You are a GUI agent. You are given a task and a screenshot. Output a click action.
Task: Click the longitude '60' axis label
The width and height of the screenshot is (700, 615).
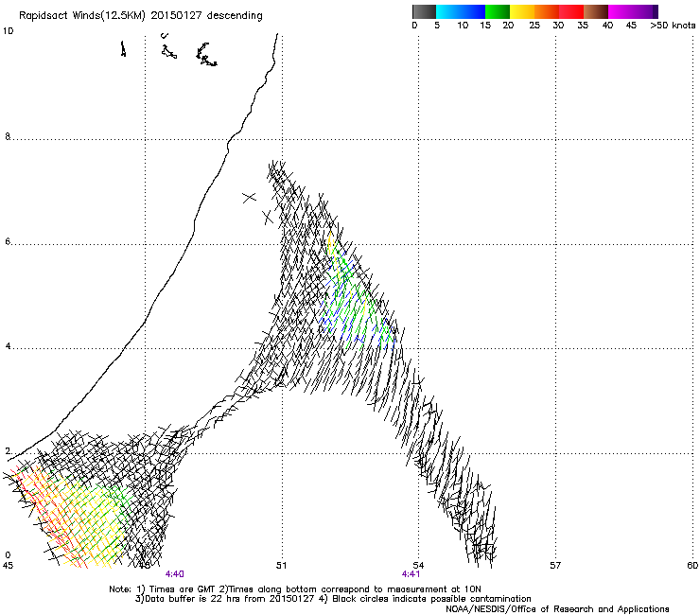(x=692, y=566)
